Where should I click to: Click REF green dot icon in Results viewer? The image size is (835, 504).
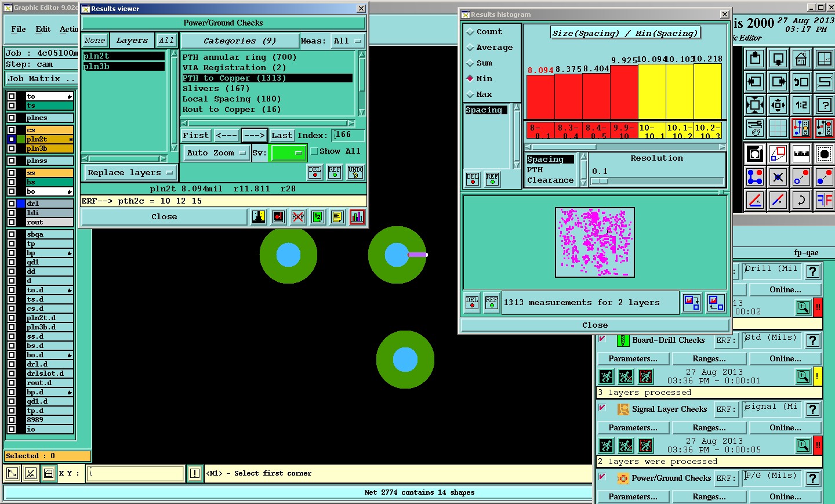[x=335, y=172]
